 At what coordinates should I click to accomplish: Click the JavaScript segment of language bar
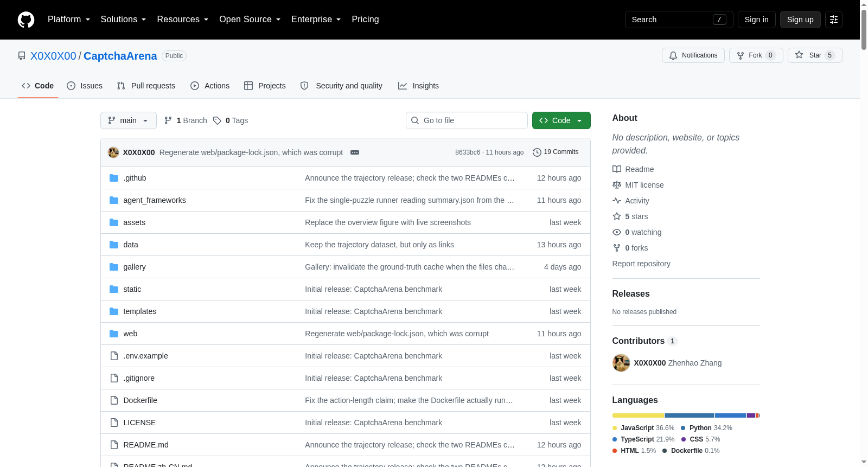coord(639,415)
